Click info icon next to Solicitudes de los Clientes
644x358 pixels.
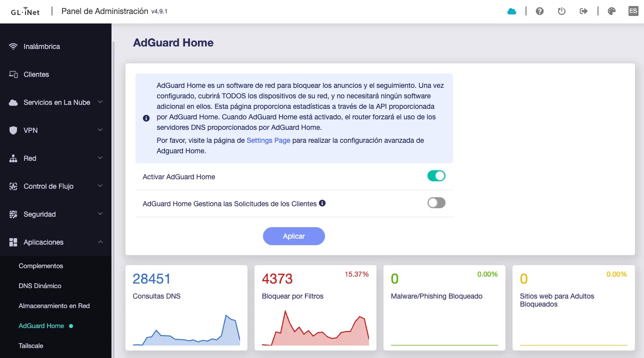pyautogui.click(x=322, y=203)
